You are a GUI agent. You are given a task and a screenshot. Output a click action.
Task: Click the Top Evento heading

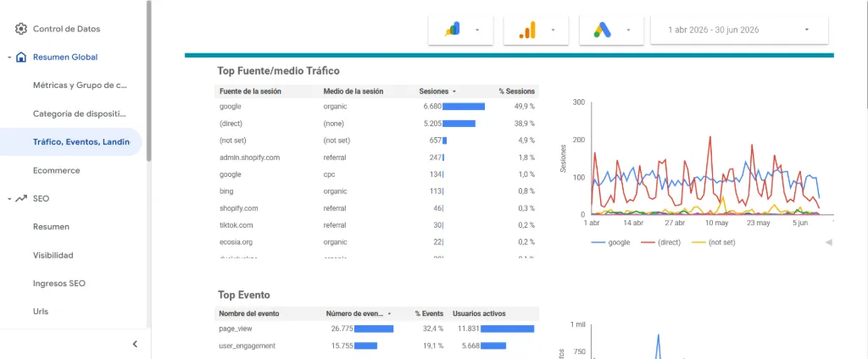(243, 295)
